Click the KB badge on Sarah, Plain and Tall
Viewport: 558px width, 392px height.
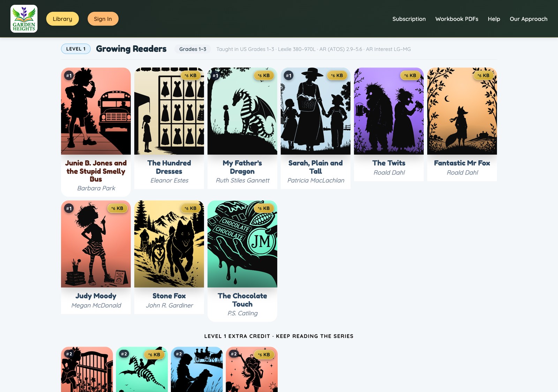(337, 75)
